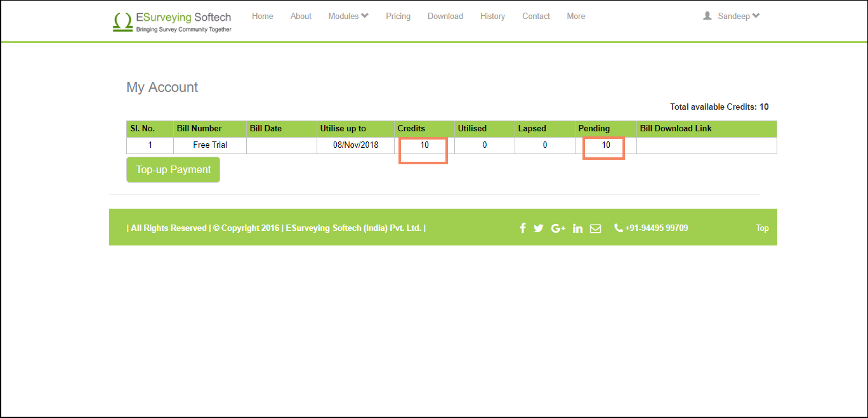Viewport: 868px width, 418px height.
Task: Open the More menu item
Action: click(576, 16)
